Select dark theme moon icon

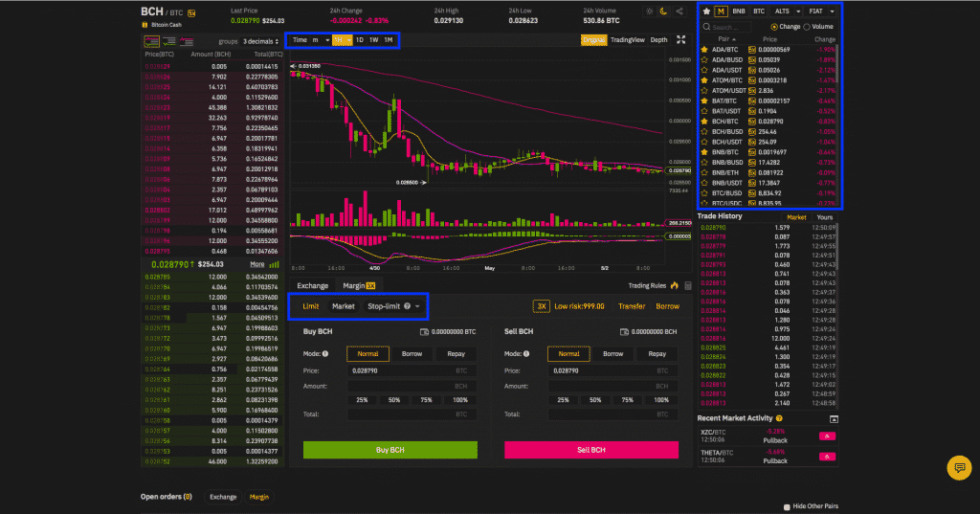tap(664, 11)
